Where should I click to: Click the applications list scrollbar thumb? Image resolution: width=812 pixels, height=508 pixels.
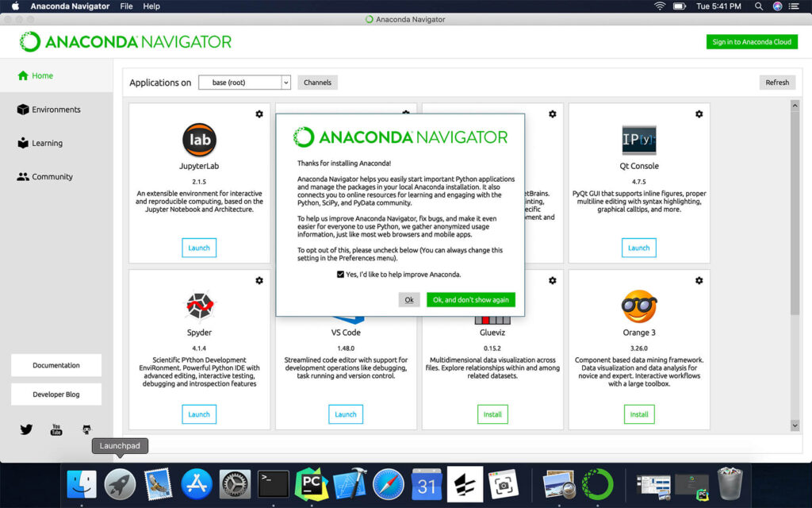coord(795,213)
